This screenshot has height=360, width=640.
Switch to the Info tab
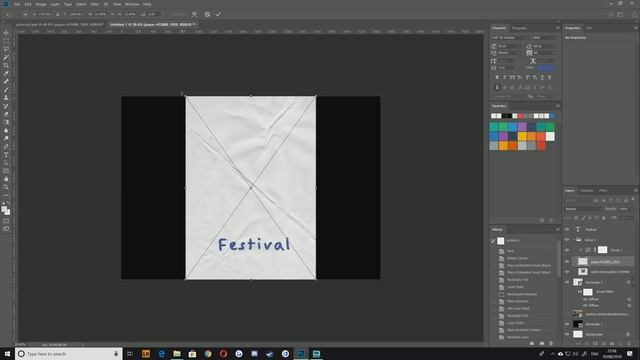coord(589,28)
